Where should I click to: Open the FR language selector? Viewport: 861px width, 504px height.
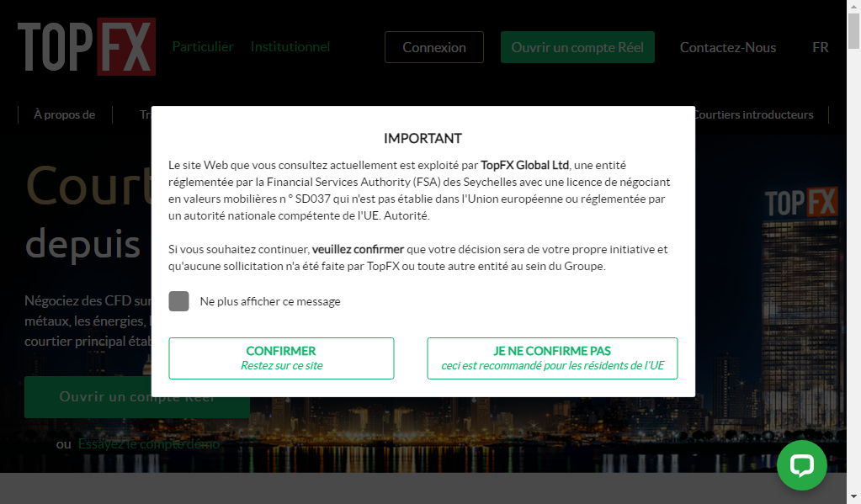click(x=821, y=47)
